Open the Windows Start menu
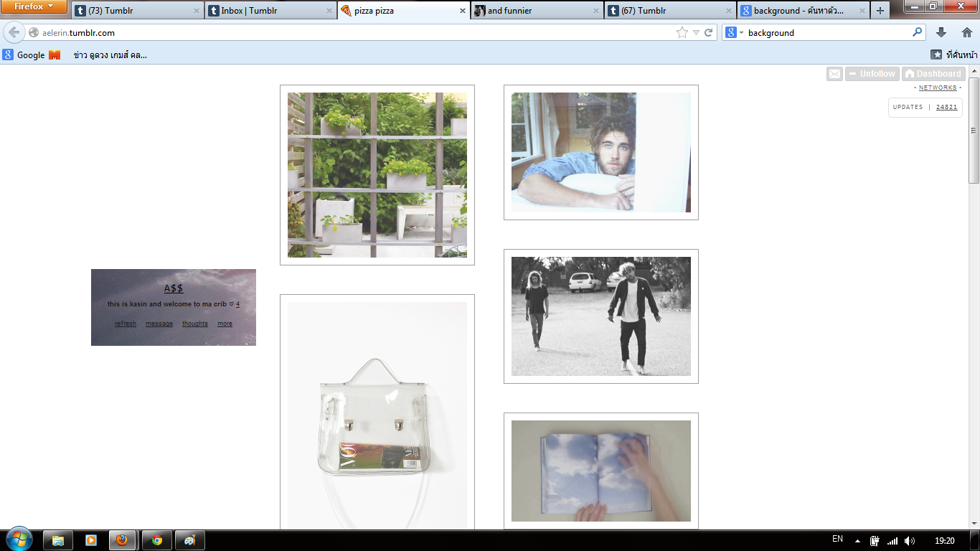 click(19, 540)
